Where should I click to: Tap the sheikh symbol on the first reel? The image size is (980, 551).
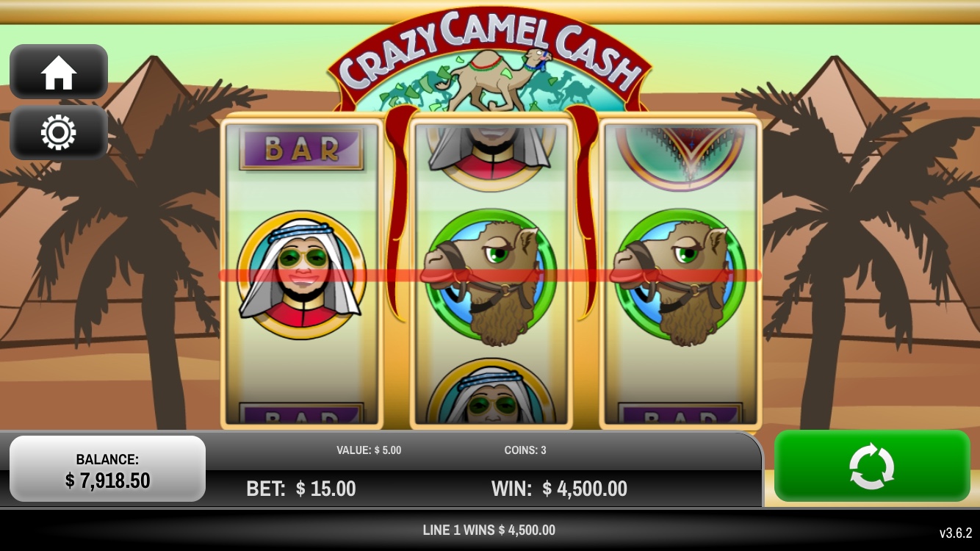coord(301,275)
